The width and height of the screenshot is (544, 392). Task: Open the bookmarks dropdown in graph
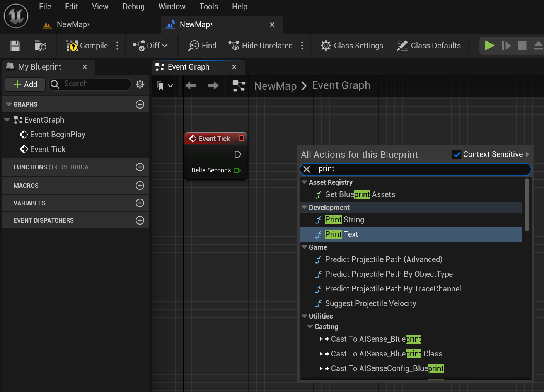click(164, 85)
